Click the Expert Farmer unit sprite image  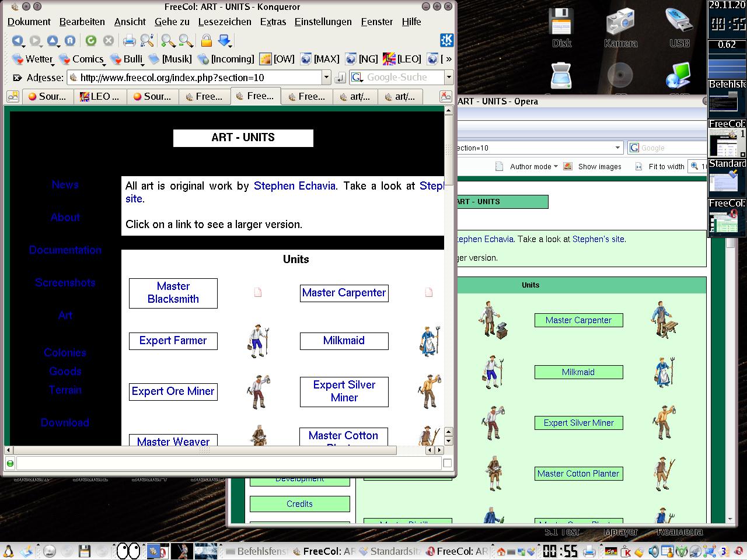[259, 341]
